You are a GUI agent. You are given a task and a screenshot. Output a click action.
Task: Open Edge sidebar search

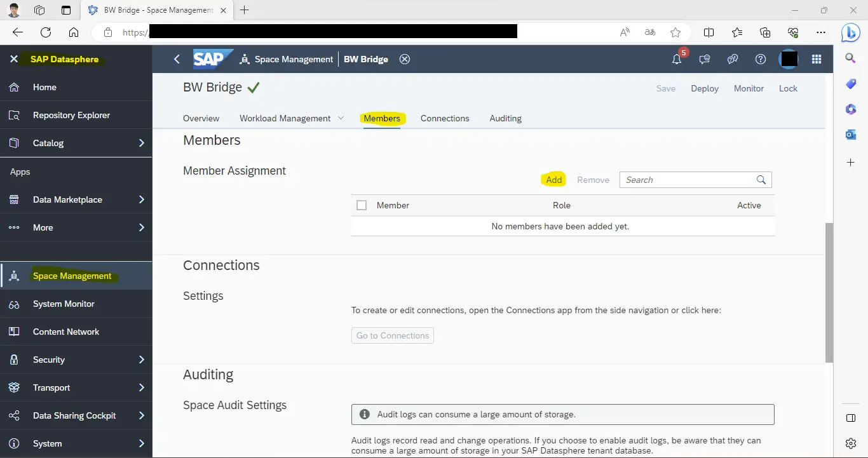(851, 58)
